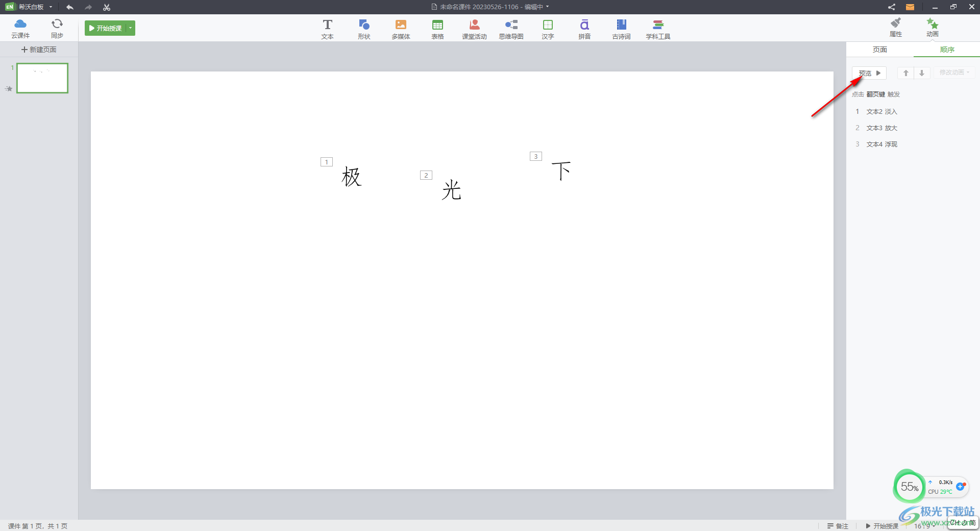Click 开始授课 in the status bar
This screenshot has width=980, height=531.
pos(882,526)
